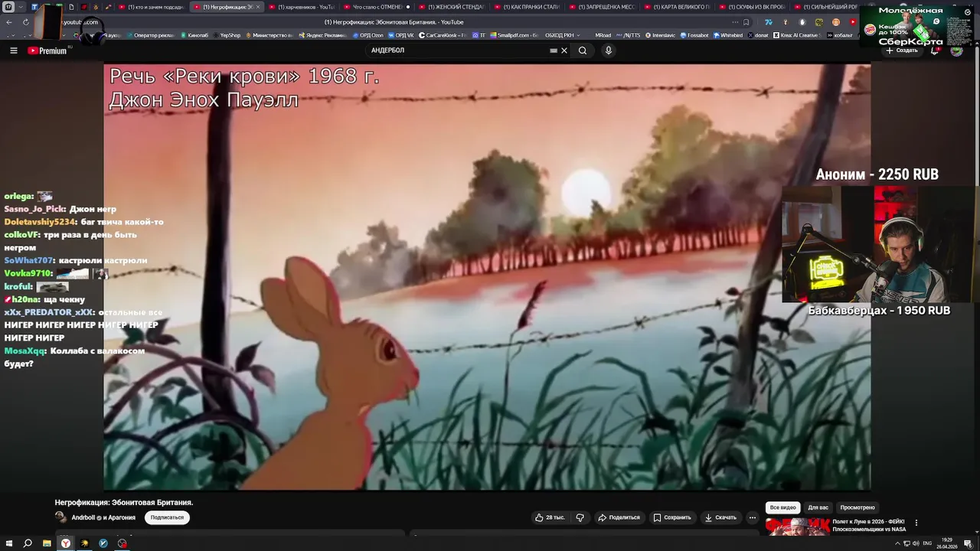Switch ENG input language in tray
This screenshot has width=980, height=551.
927,543
